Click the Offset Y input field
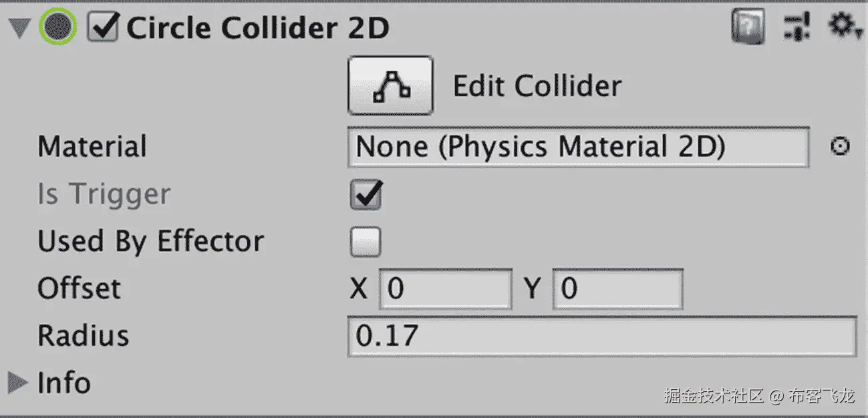This screenshot has width=868, height=418. click(617, 288)
